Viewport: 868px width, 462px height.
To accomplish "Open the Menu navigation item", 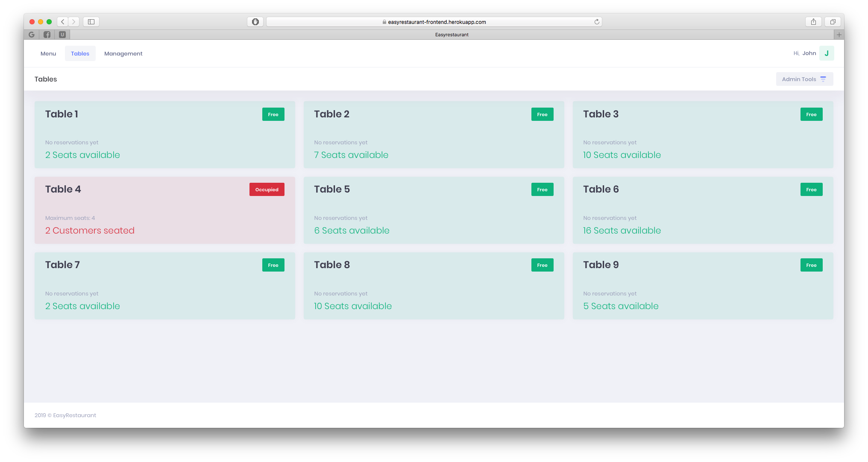I will [x=48, y=53].
